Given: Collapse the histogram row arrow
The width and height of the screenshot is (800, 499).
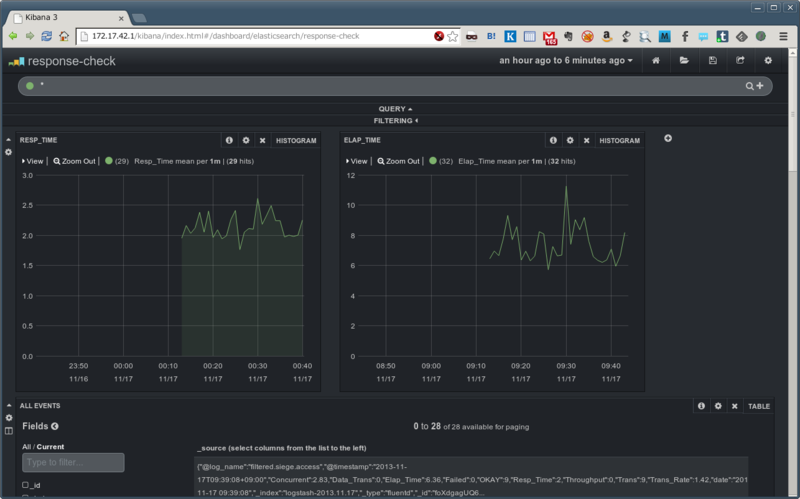Looking at the screenshot, I should click(8, 139).
